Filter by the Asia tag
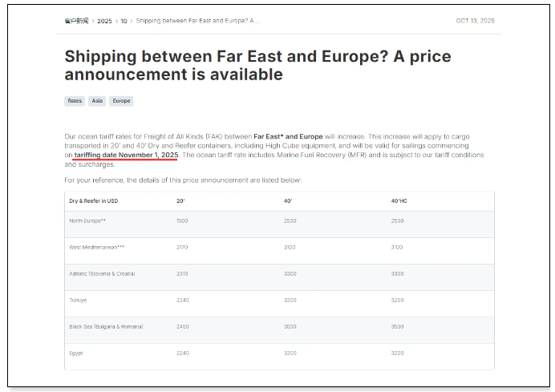 (x=97, y=101)
